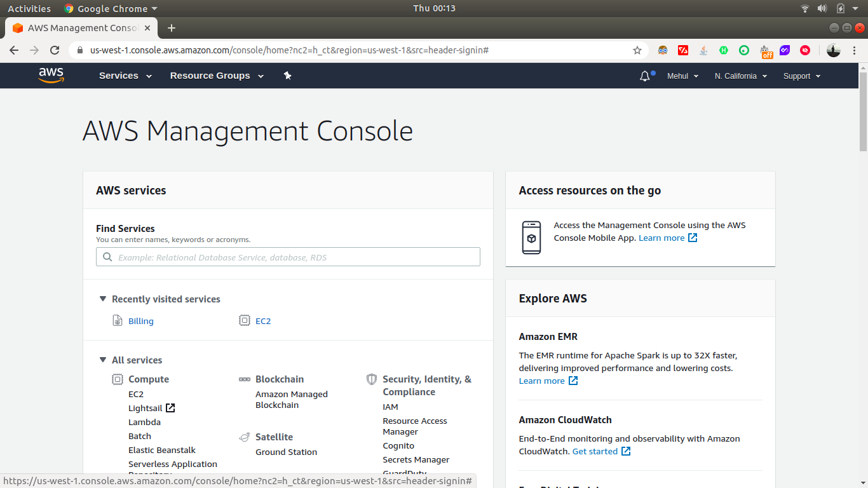This screenshot has height=488, width=868.
Task: Go back with the browser back arrow
Action: pyautogui.click(x=14, y=50)
